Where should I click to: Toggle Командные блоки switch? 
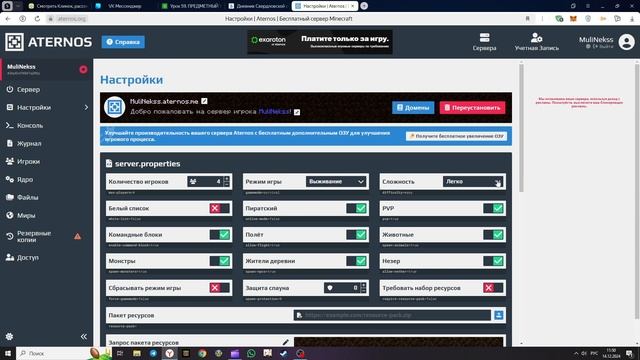click(220, 235)
